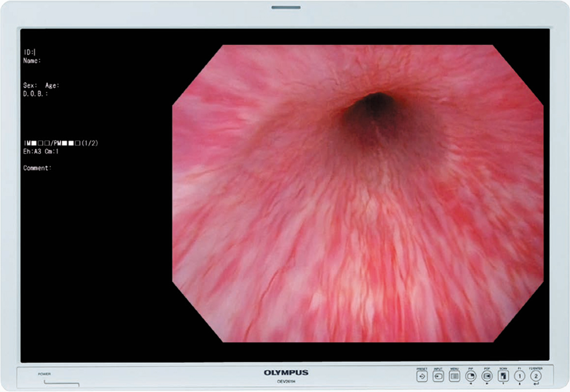Open the monitor MENU button
Viewport: 570px width, 392px height.
coord(455,377)
